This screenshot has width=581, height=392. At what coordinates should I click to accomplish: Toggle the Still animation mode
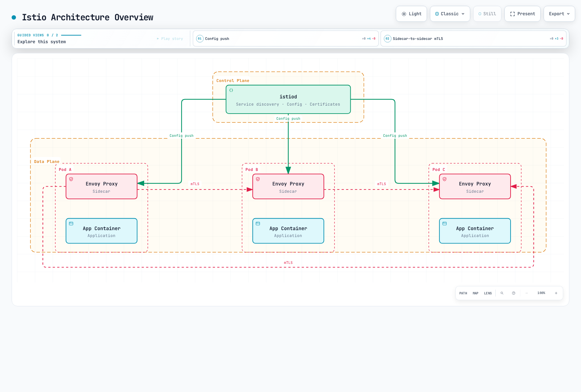tap(487, 14)
